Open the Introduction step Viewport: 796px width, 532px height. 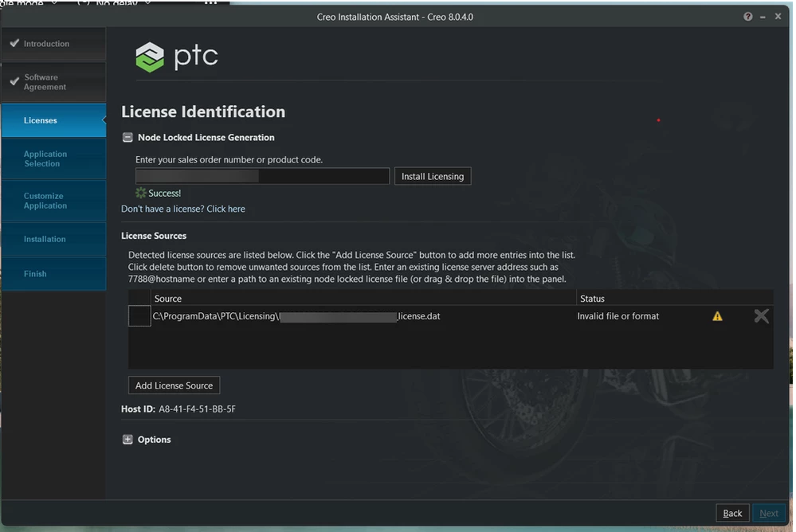click(x=54, y=44)
